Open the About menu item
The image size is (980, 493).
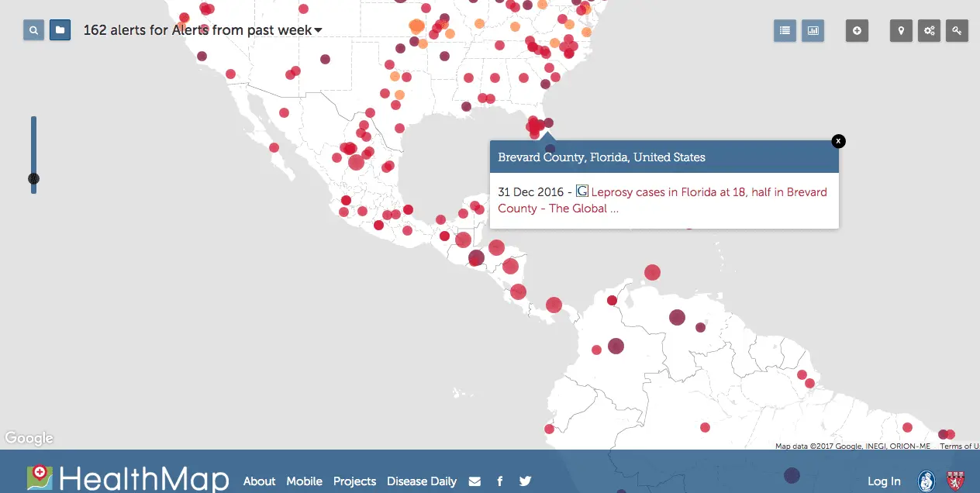coord(259,481)
